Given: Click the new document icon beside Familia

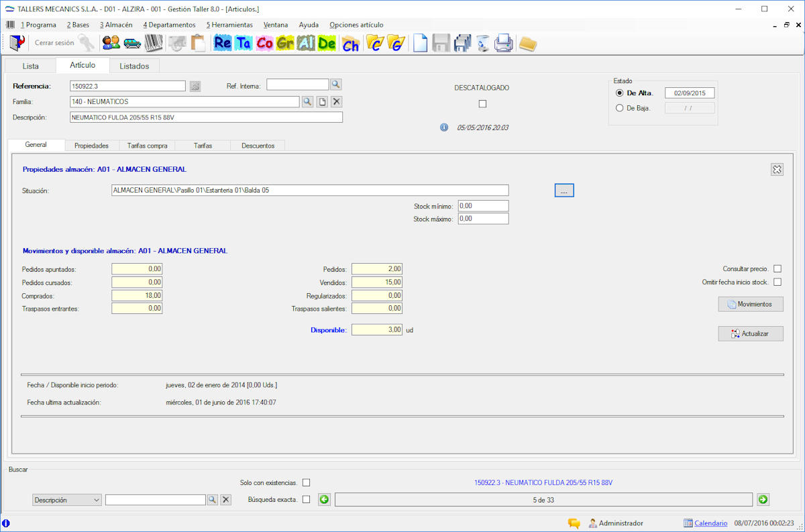Looking at the screenshot, I should (x=322, y=101).
